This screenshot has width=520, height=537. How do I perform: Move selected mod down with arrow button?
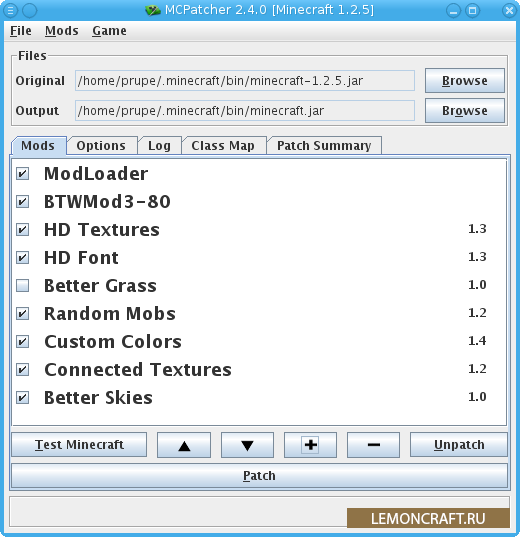(x=247, y=445)
